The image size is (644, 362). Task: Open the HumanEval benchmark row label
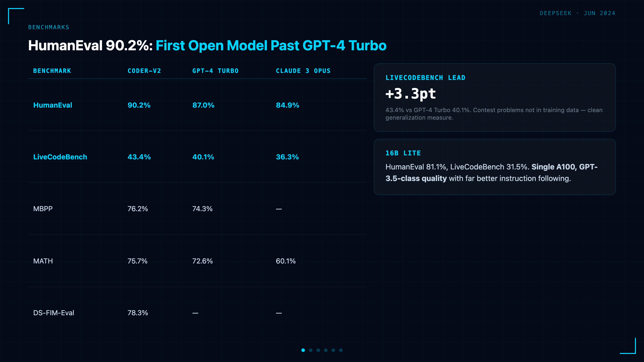tap(53, 105)
